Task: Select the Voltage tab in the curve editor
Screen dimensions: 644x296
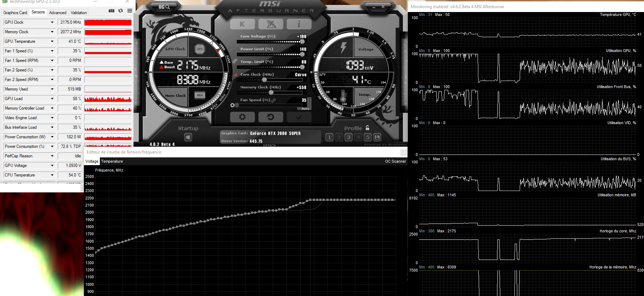Action: [x=92, y=161]
